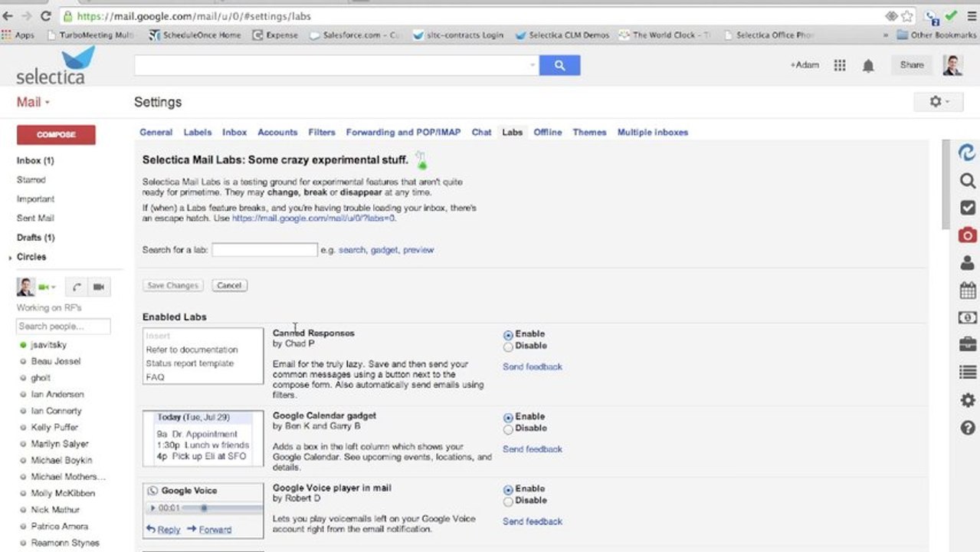Open the Google apps grid icon
980x552 pixels.
(840, 66)
